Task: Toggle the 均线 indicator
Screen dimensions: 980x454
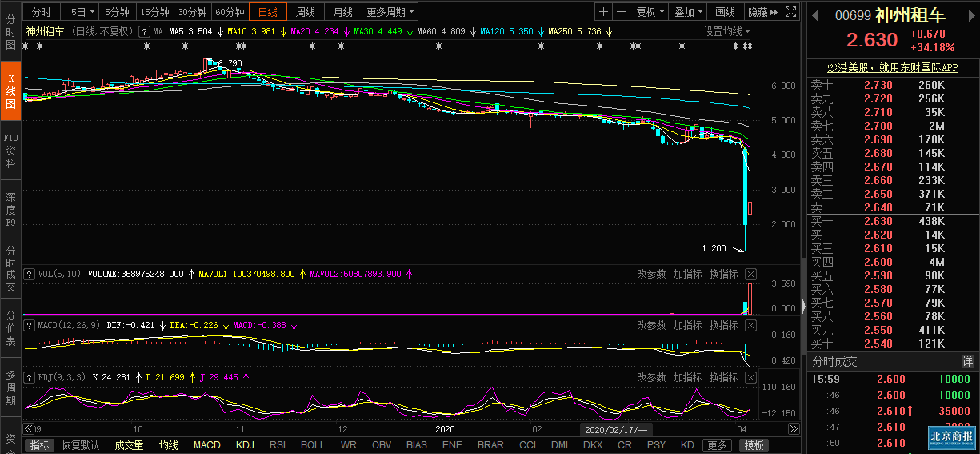Action: [168, 445]
